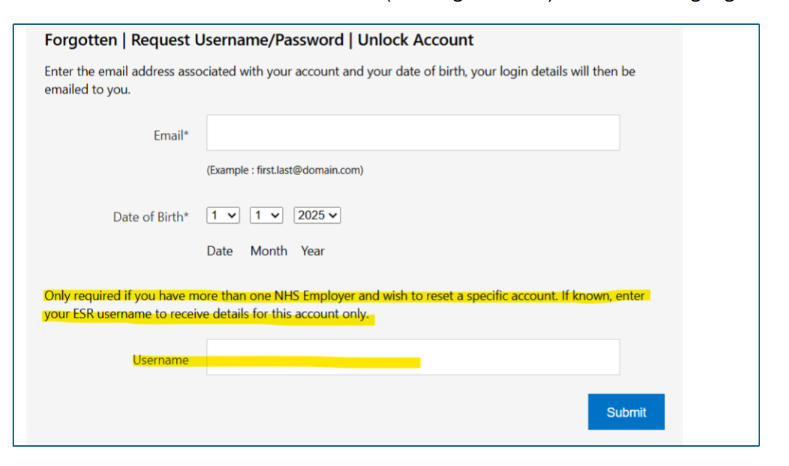Image resolution: width=789 pixels, height=466 pixels.
Task: Click the first.last@domain.com example text
Action: point(284,170)
